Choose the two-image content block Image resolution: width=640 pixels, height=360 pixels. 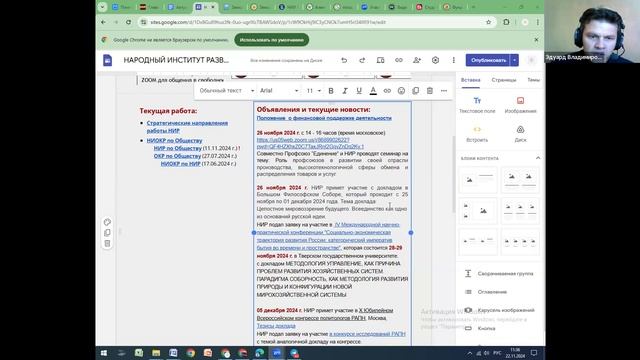pyautogui.click(x=520, y=180)
